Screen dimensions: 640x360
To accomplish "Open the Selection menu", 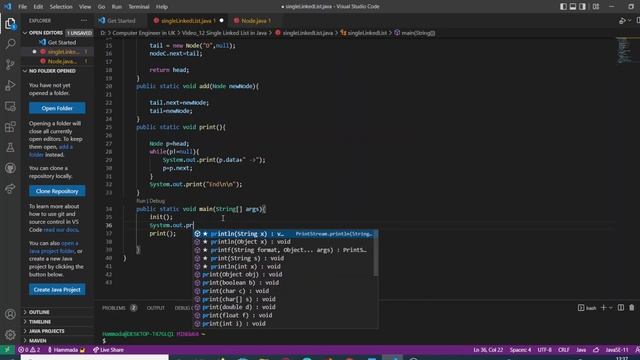I will pyautogui.click(x=61, y=7).
